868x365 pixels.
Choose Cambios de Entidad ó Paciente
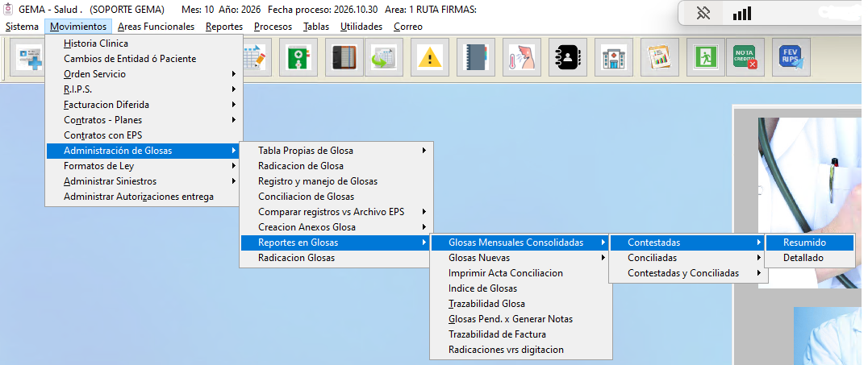(x=144, y=59)
